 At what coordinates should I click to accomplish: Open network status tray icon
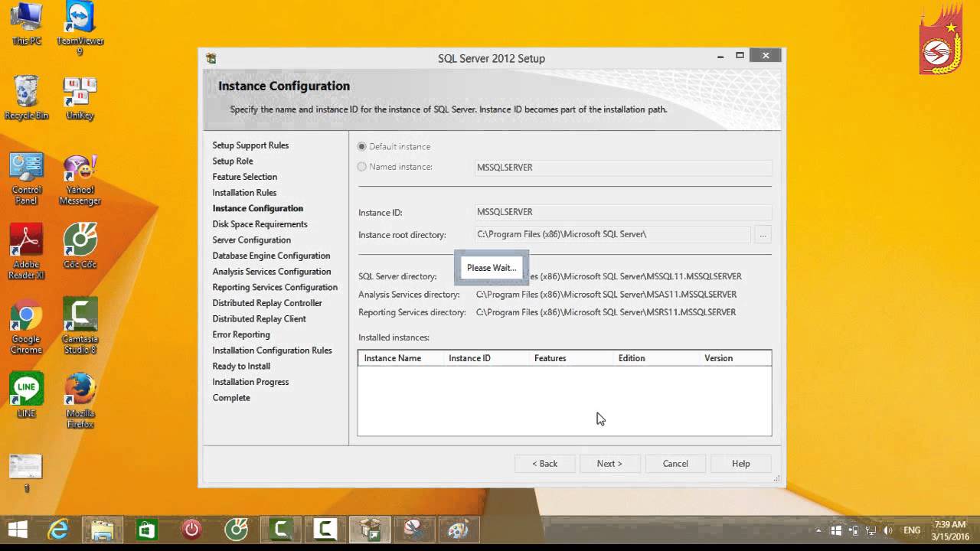pos(871,530)
